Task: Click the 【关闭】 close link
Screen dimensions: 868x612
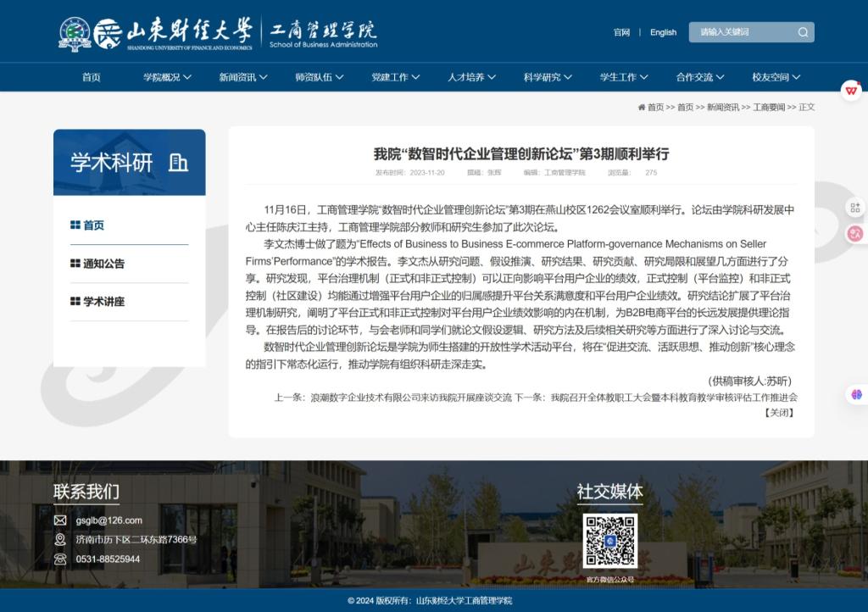Action: [779, 413]
